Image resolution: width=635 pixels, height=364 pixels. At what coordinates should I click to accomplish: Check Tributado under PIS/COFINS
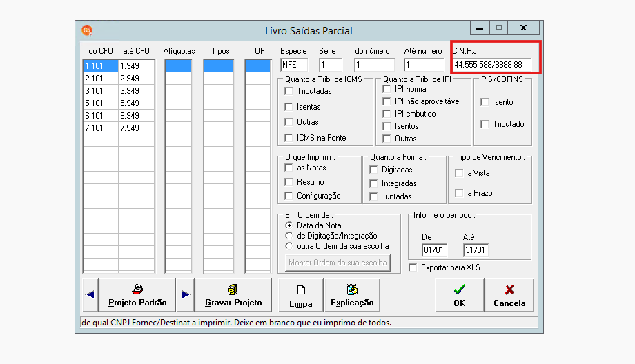(x=485, y=124)
